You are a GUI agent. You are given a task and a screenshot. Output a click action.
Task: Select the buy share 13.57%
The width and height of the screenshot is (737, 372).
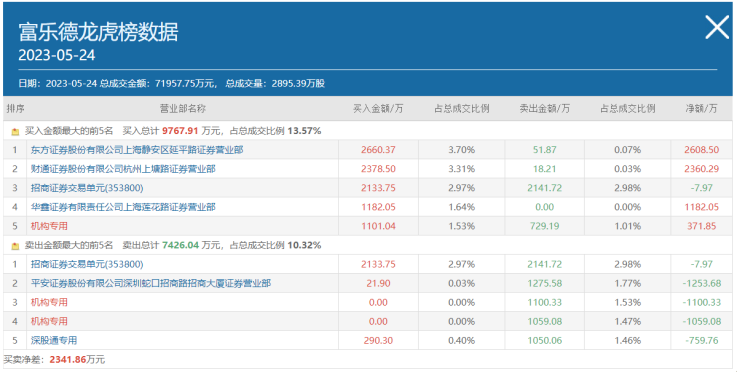305,131
